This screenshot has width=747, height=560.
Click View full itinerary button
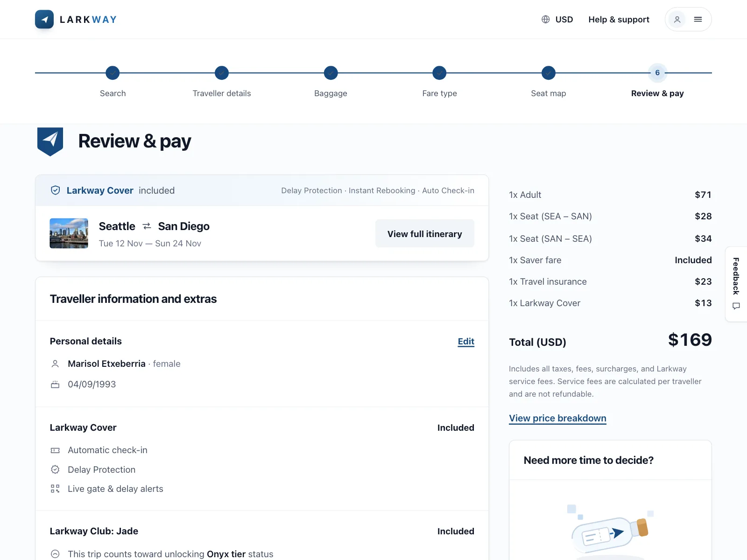tap(425, 233)
